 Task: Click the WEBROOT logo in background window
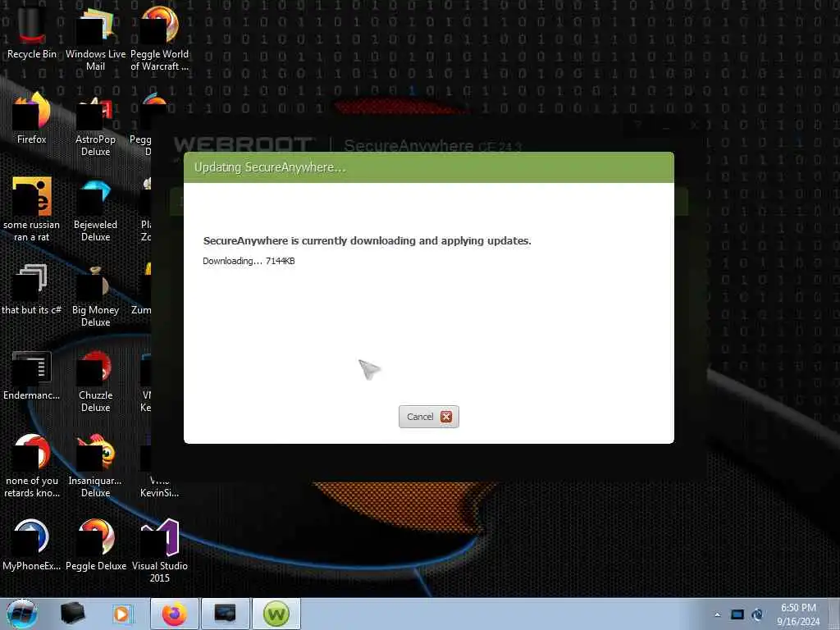tap(243, 145)
